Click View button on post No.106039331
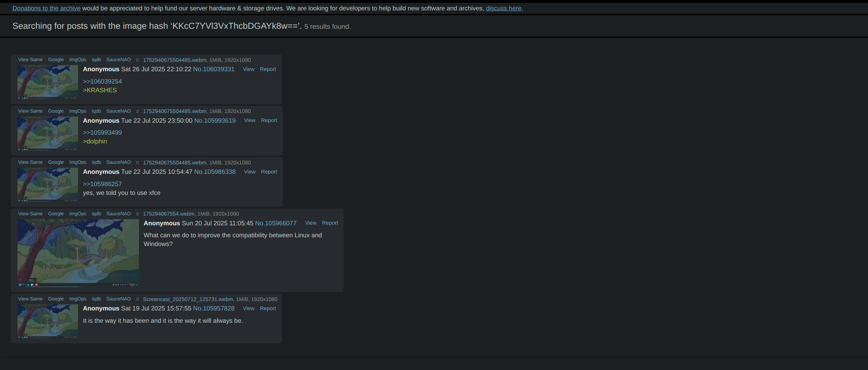This screenshot has width=868, height=370. [249, 69]
